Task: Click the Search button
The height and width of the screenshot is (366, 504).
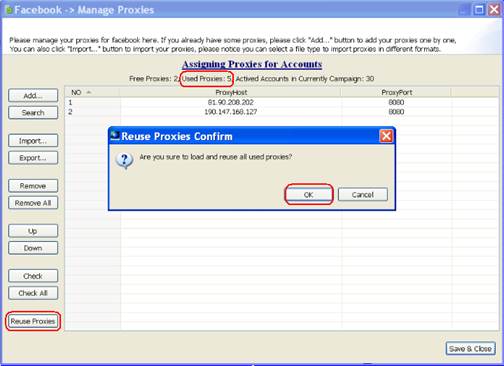Action: point(33,113)
